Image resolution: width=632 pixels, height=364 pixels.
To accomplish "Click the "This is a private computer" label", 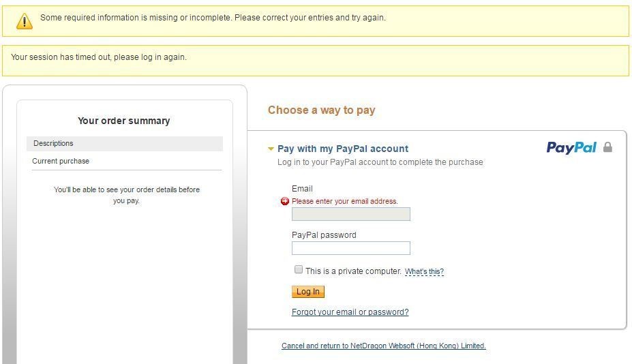I will [353, 271].
